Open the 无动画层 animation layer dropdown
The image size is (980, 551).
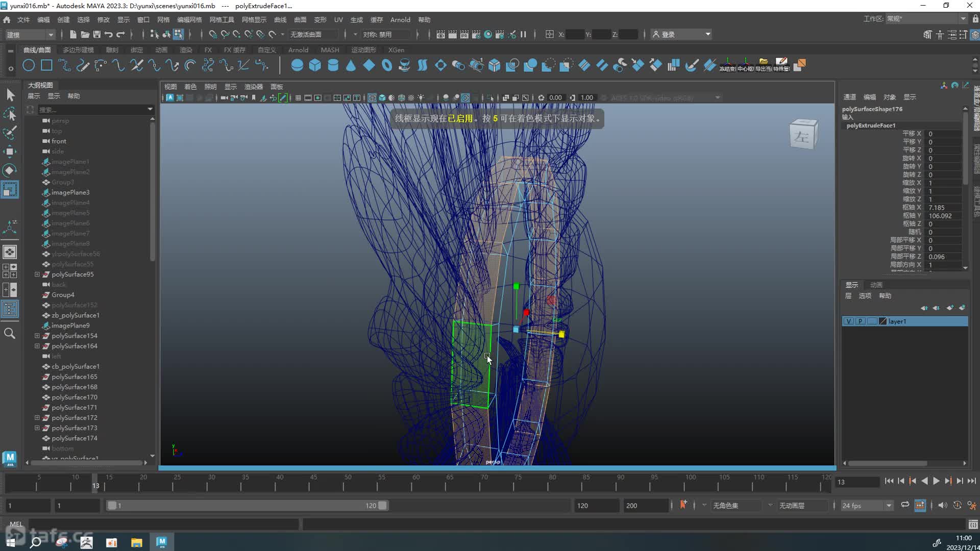802,506
